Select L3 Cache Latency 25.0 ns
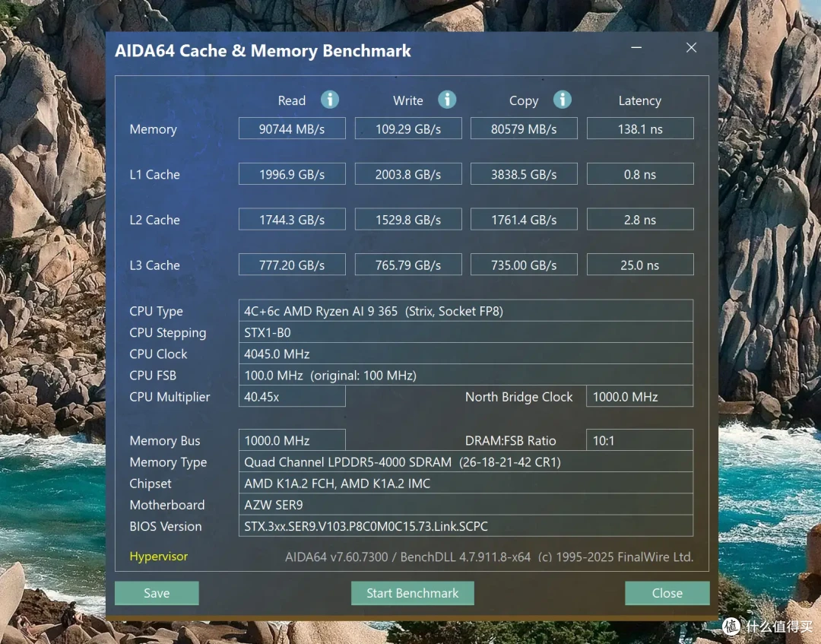Screen dimensions: 821x644 point(640,265)
